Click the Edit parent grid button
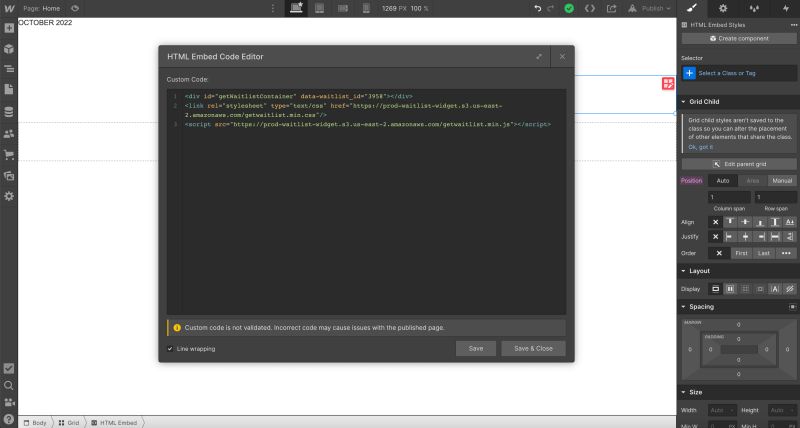The height and width of the screenshot is (428, 800). [739, 164]
